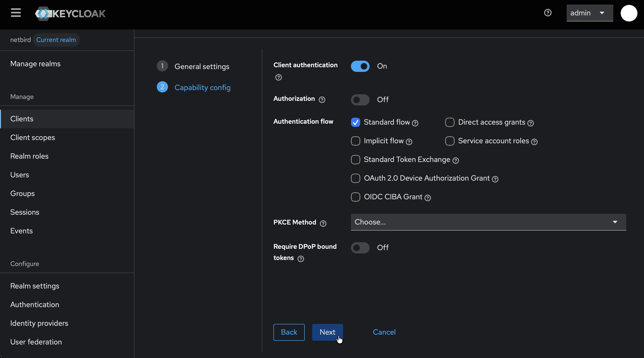Open the admin user avatar menu
Screen dimensions: 644x358
[629, 13]
